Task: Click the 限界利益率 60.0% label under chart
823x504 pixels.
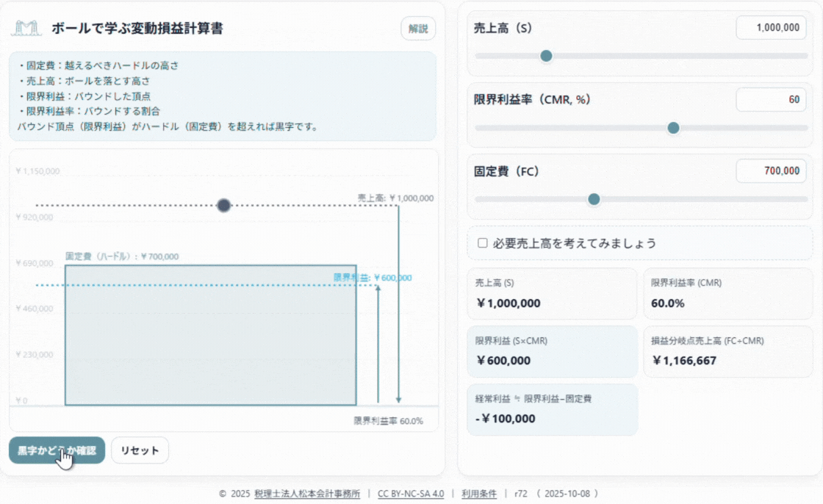Action: click(389, 421)
